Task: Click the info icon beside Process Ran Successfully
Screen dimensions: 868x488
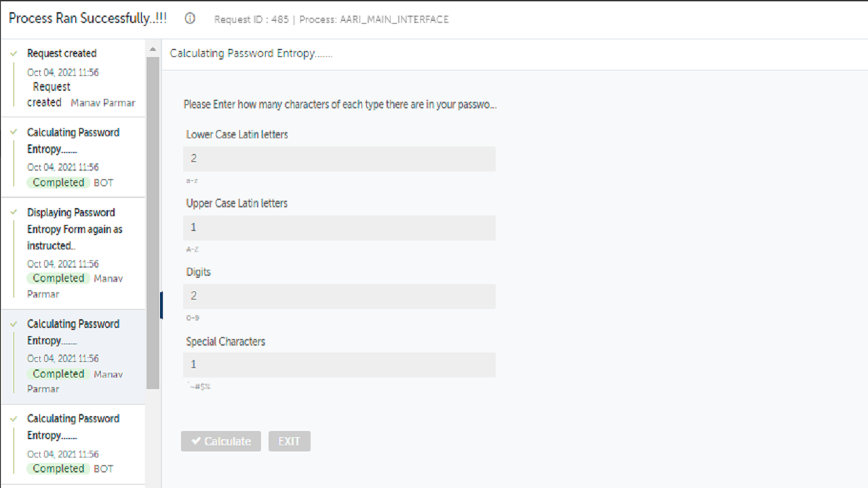Action: (x=190, y=19)
